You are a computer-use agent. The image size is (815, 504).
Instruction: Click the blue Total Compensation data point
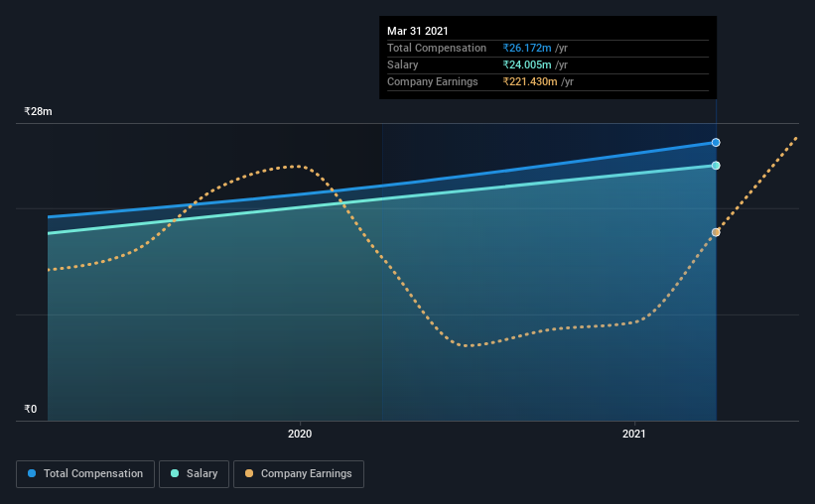click(x=716, y=142)
